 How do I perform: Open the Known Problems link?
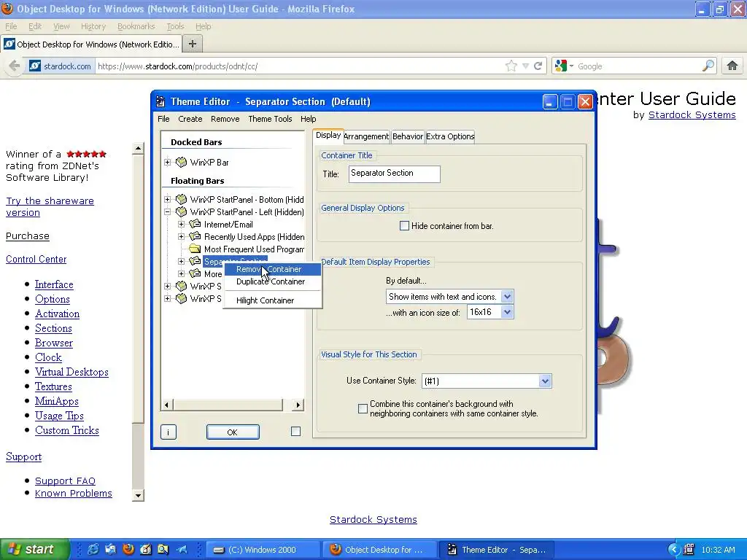[74, 493]
